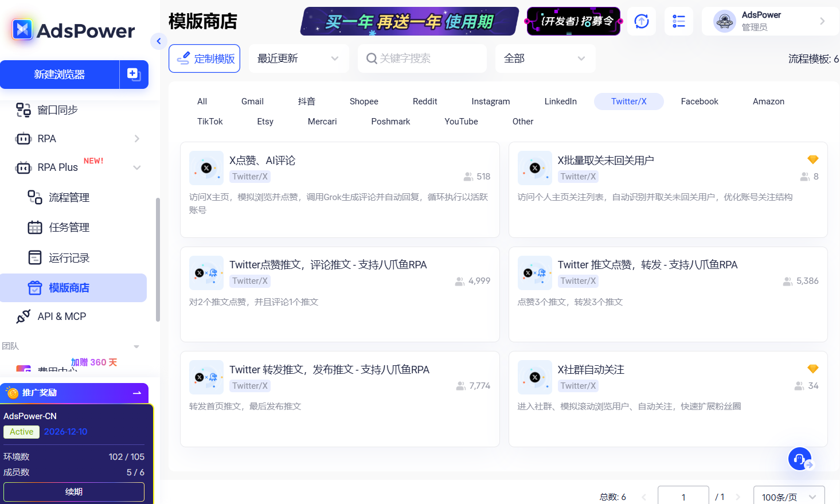840x504 pixels.
Task: Open the 最近更新 sort dropdown
Action: click(x=299, y=58)
